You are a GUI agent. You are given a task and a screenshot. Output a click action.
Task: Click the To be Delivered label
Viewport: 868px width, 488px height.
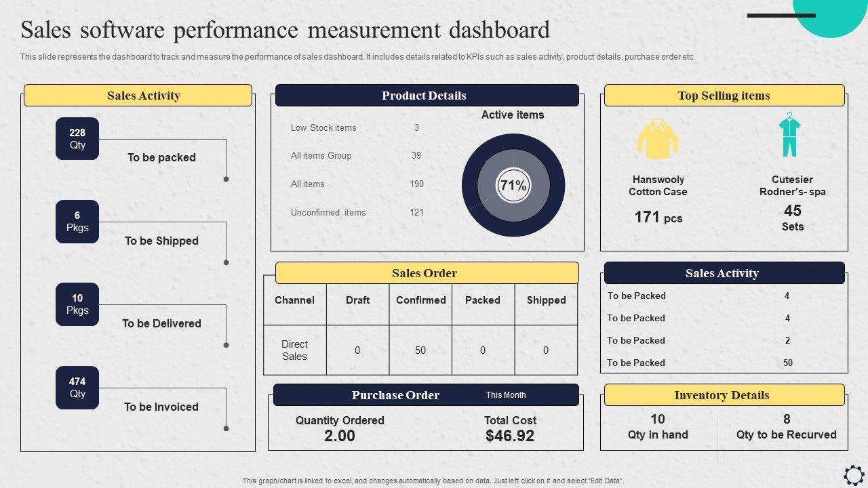(x=161, y=323)
